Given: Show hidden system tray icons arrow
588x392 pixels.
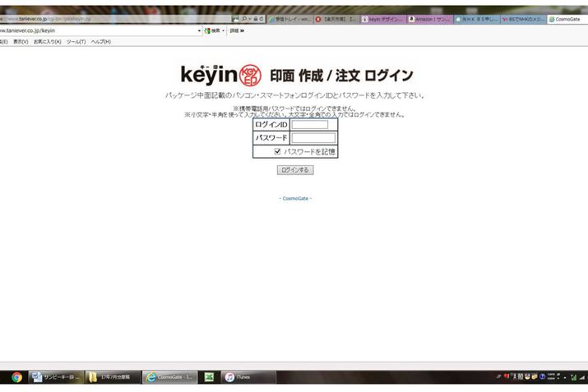Looking at the screenshot, I should (565, 378).
